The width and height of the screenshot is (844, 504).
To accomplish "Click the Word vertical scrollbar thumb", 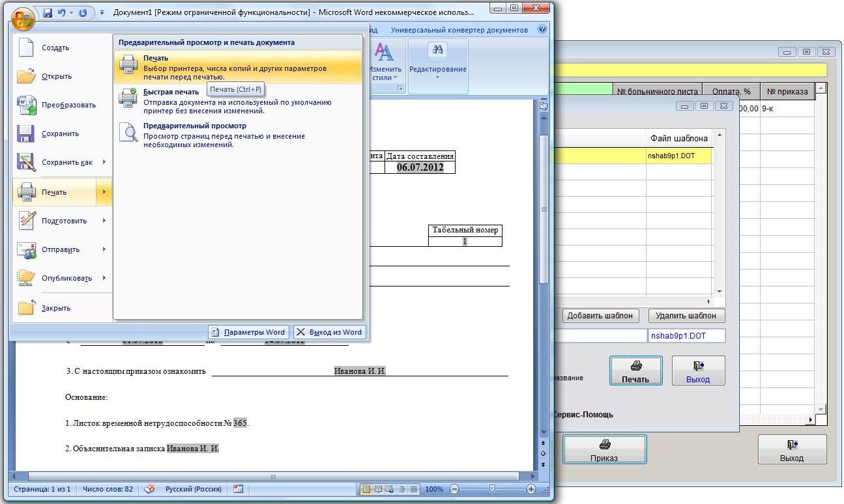I will point(544,208).
